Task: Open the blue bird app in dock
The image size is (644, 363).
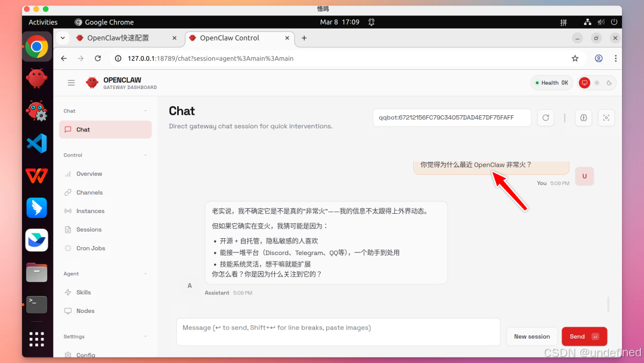Action: [36, 208]
